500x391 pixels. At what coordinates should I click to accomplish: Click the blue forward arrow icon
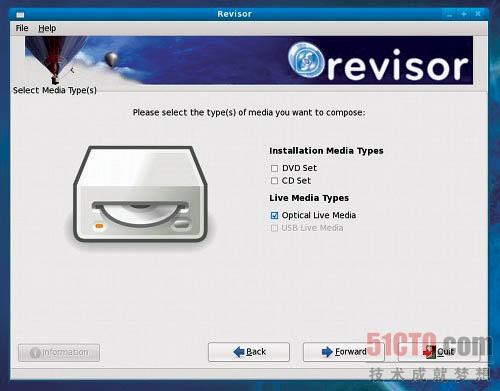[327, 352]
